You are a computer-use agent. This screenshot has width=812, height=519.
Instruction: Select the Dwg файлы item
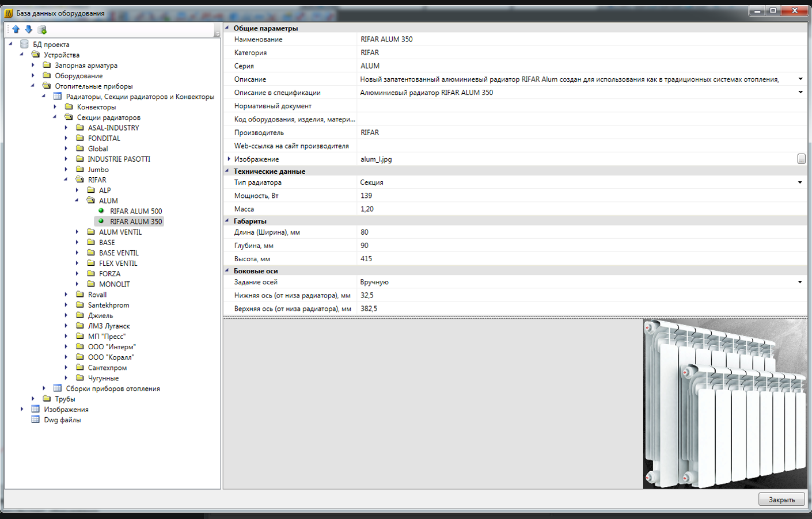click(x=62, y=420)
